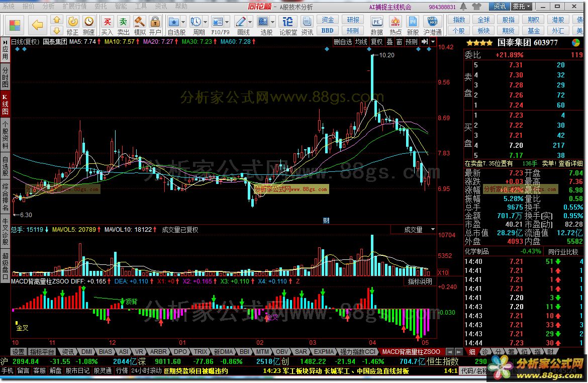The height and width of the screenshot is (383, 588).
Task: Open the 委托 dropdown in title bar
Action: point(522,7)
